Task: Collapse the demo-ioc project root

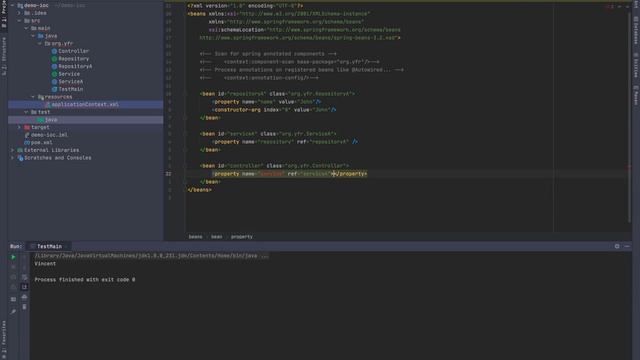Action: click(x=13, y=5)
